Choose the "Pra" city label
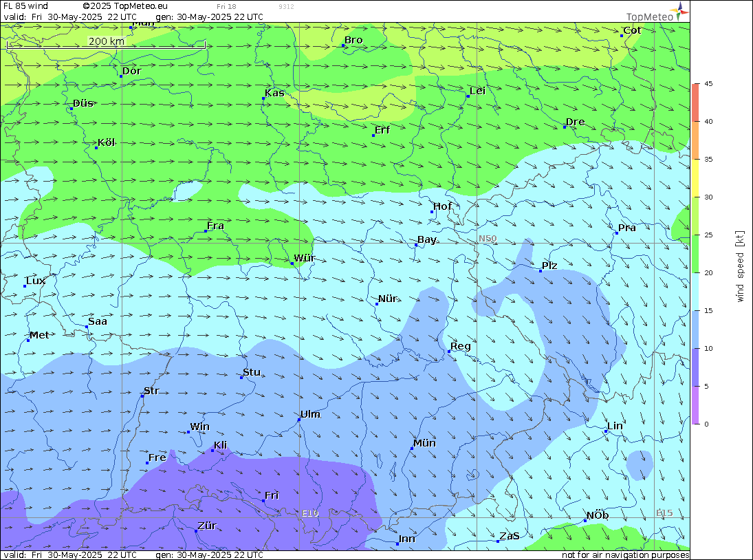Viewport: 753px width, 560px height. [x=626, y=228]
